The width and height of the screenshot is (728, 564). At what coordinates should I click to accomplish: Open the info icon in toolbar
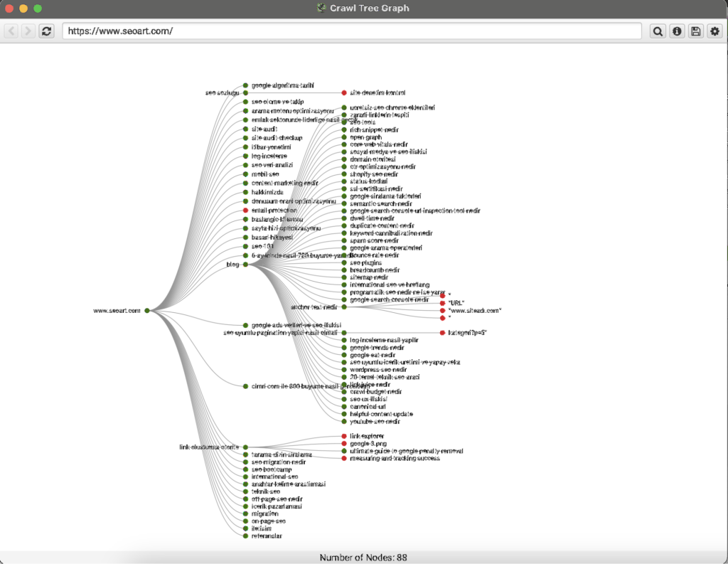coord(677,31)
